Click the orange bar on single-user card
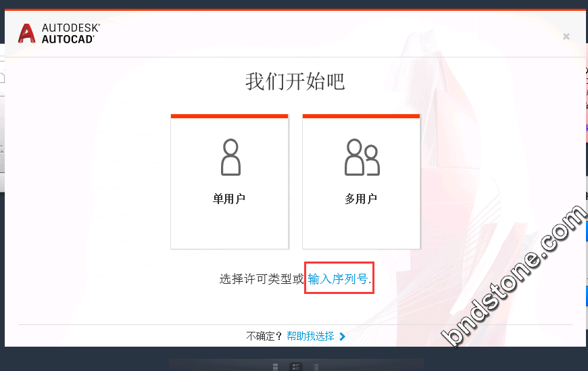 pos(230,116)
